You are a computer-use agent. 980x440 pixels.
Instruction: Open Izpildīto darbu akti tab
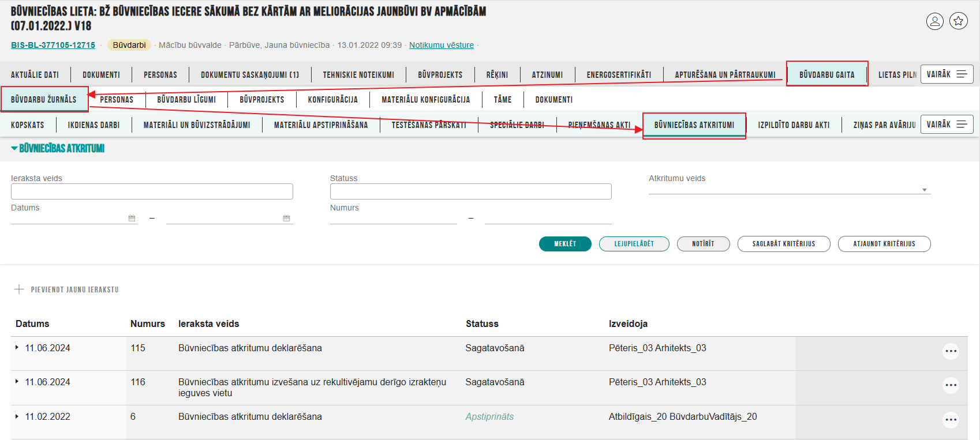[794, 125]
